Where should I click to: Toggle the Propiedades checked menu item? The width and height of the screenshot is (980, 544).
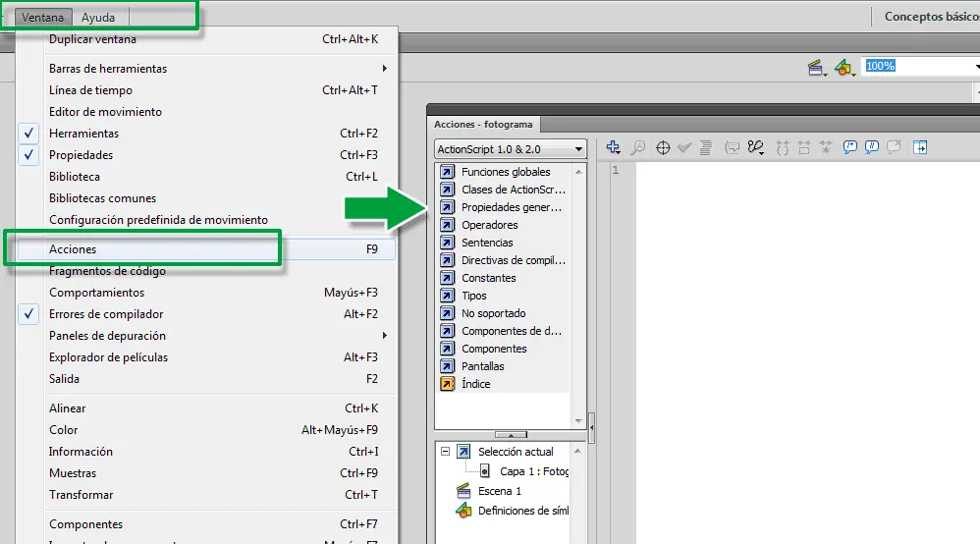pos(207,154)
